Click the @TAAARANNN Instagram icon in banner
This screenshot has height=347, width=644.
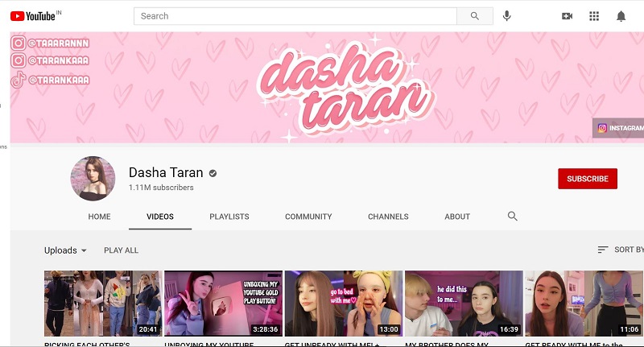click(x=18, y=43)
